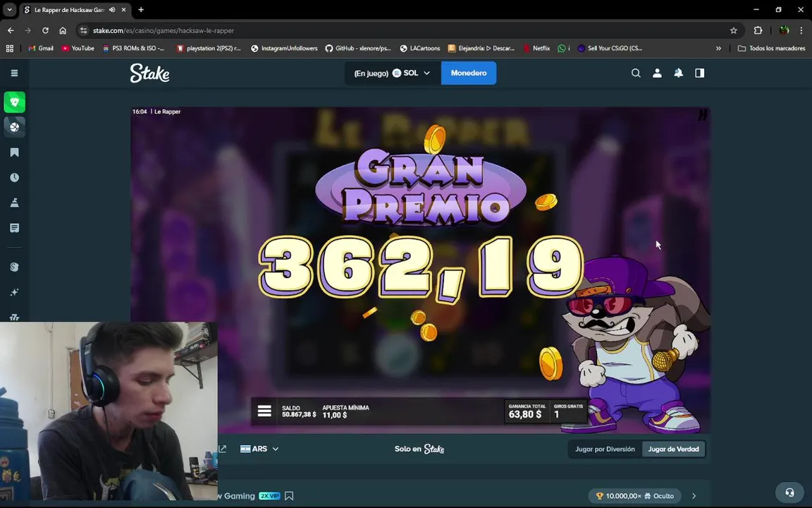Go back in browser history
Viewport: 812px width, 508px height.
11,30
